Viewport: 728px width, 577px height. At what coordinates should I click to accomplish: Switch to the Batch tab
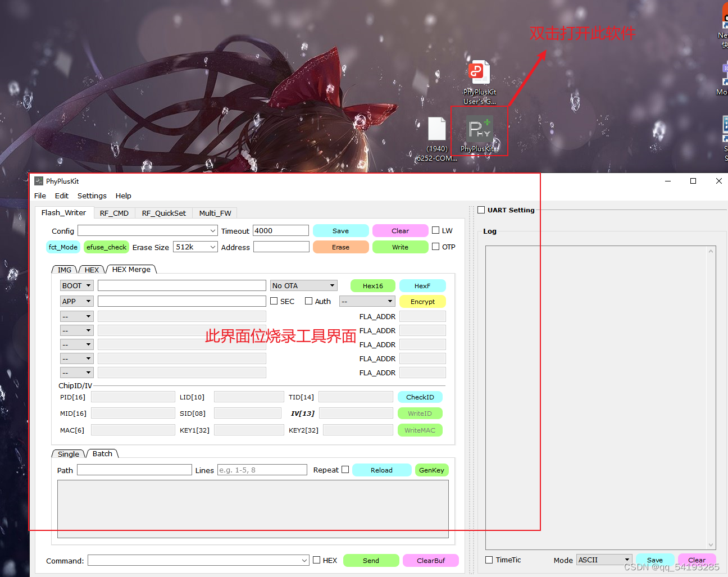point(102,453)
